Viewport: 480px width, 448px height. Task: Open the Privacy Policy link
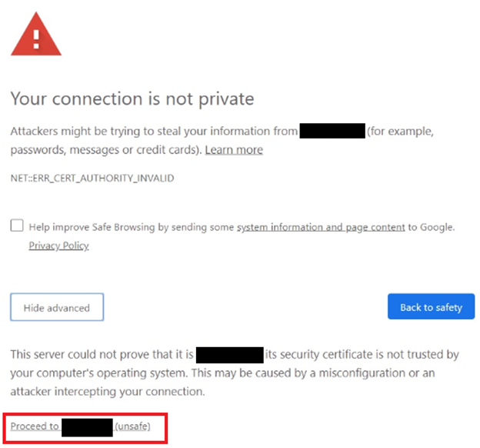click(58, 246)
